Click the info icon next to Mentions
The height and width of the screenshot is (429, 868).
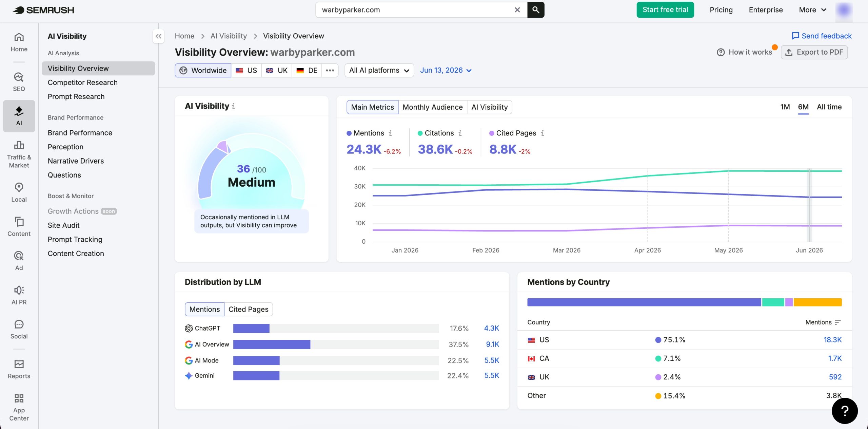coord(390,133)
